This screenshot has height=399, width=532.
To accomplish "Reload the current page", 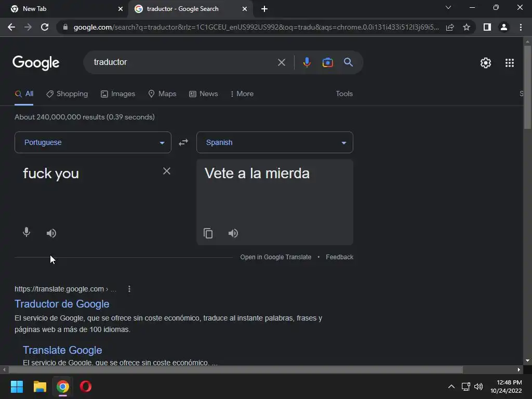I will 45,27.
